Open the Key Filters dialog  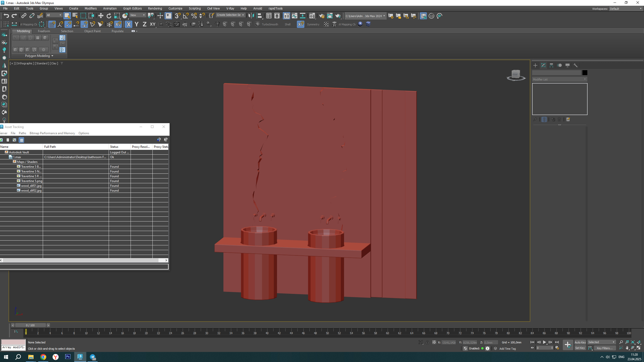(x=605, y=348)
